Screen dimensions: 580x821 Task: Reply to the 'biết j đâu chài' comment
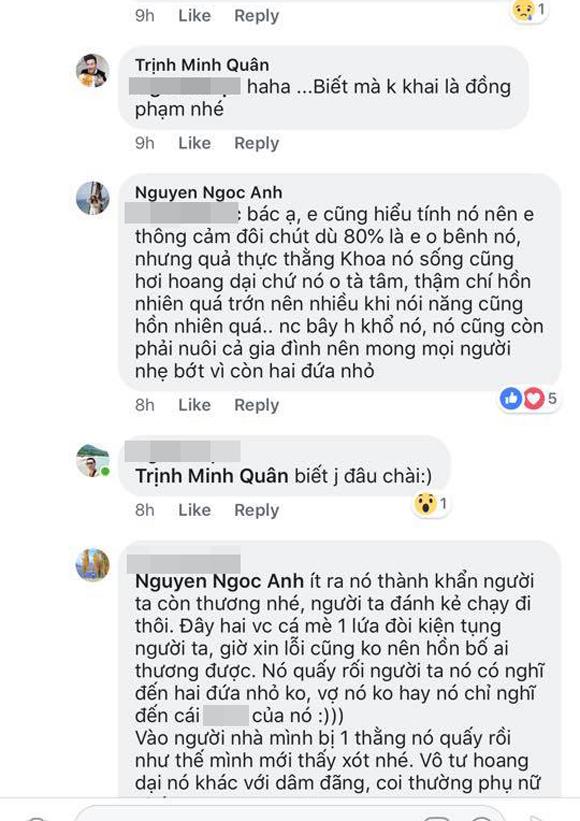click(257, 509)
